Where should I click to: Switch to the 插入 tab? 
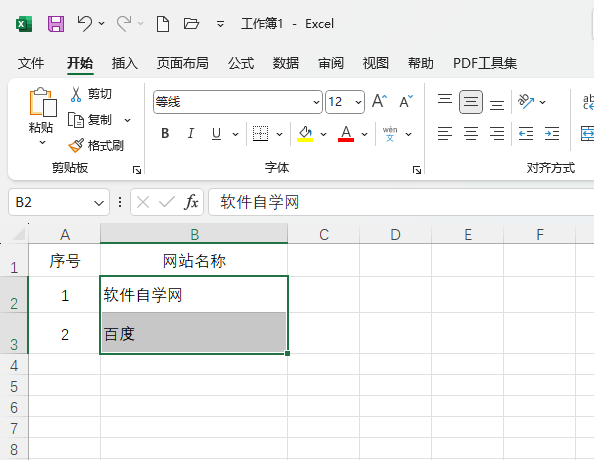coord(125,63)
